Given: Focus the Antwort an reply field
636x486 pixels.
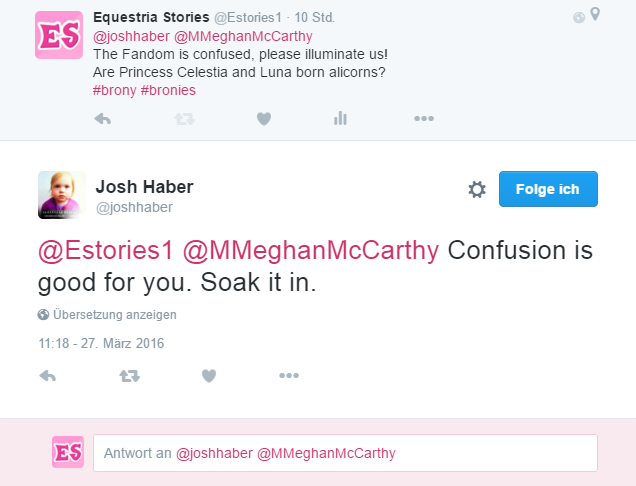Looking at the screenshot, I should coord(345,453).
